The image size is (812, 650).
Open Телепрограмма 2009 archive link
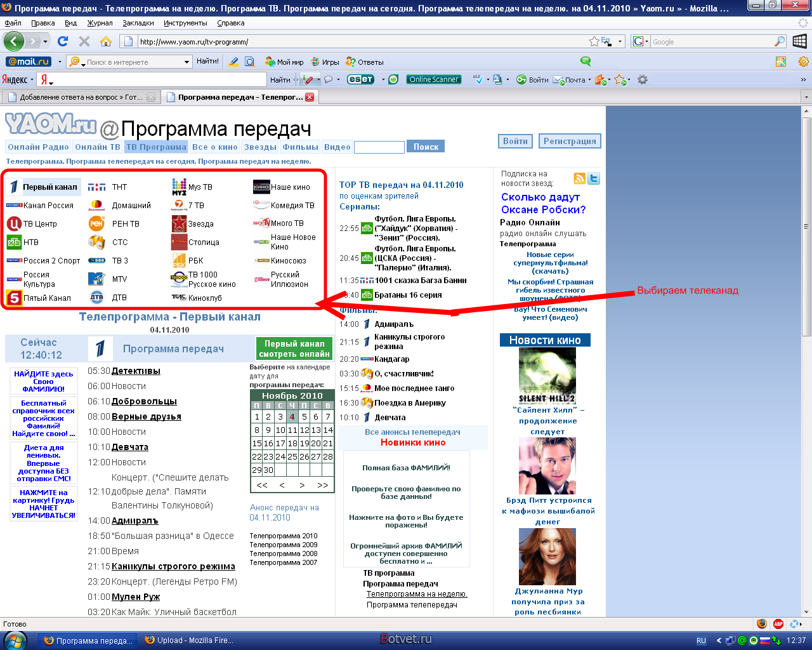coord(284,545)
